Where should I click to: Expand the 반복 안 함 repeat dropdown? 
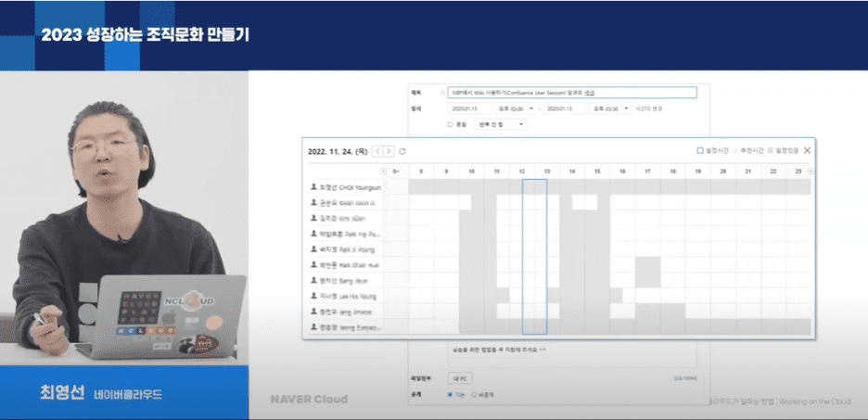501,123
